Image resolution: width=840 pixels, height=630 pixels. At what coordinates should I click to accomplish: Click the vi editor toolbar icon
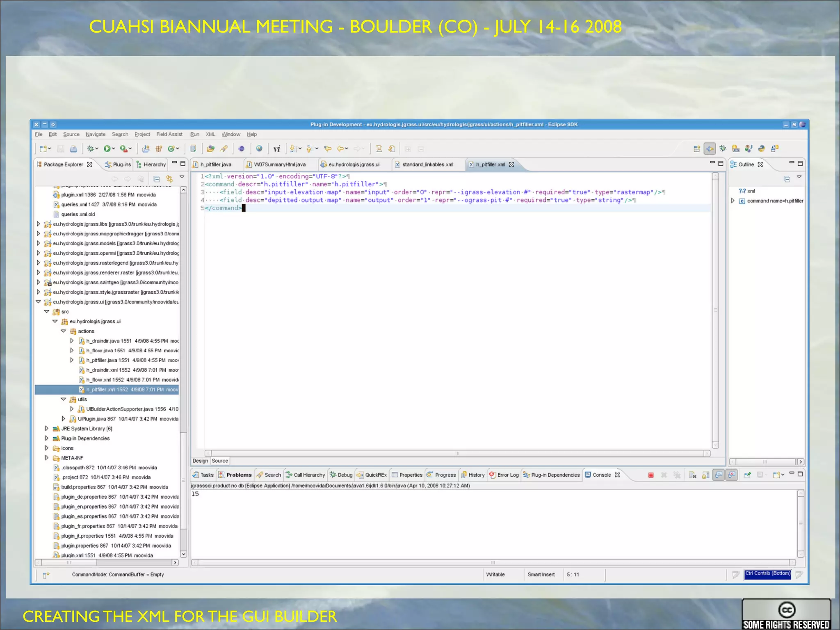pos(277,149)
